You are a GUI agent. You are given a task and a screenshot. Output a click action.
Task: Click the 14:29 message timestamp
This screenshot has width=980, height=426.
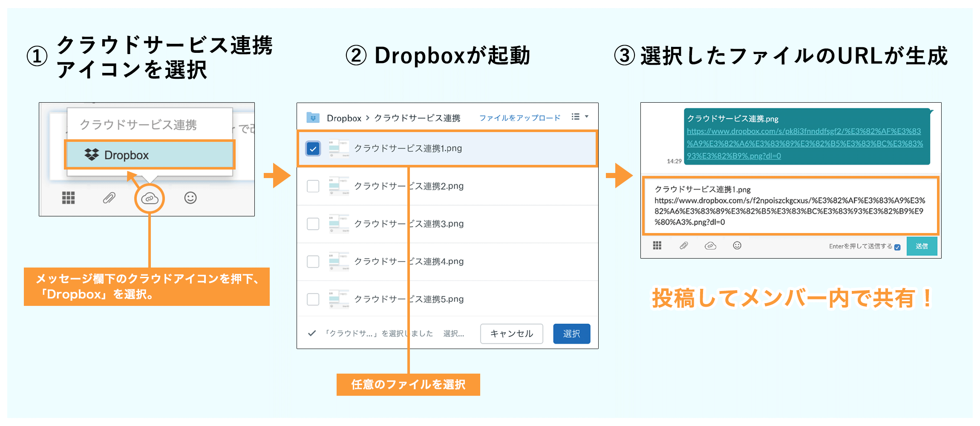click(674, 161)
